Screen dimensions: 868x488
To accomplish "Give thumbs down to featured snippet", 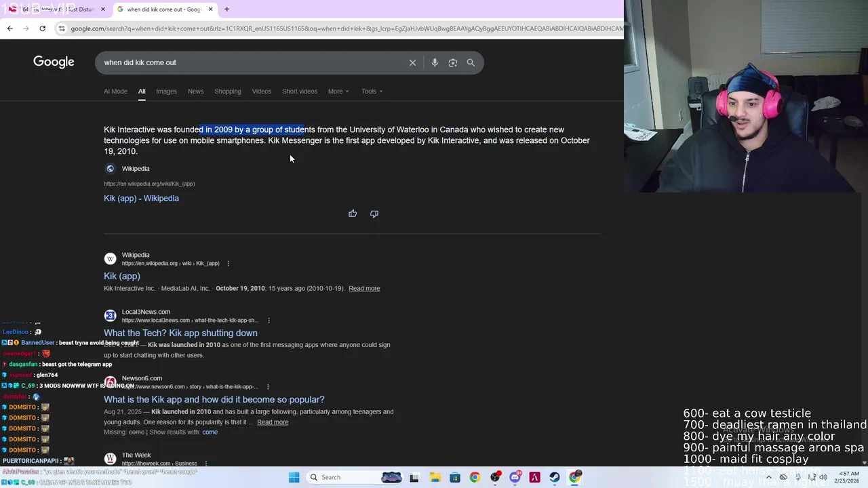I will (374, 213).
